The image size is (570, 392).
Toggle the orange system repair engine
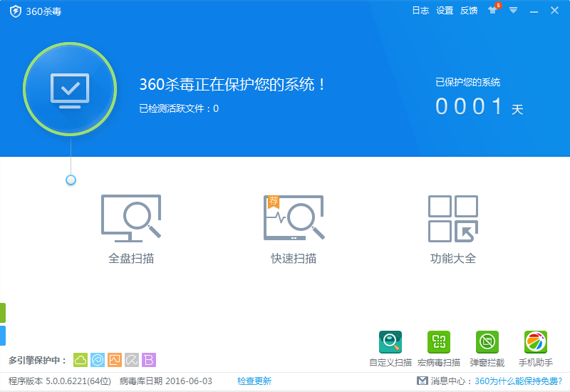click(115, 360)
